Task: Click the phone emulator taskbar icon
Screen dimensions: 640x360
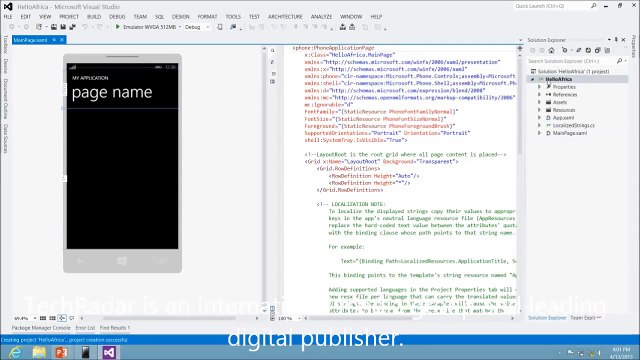Action: [85, 352]
